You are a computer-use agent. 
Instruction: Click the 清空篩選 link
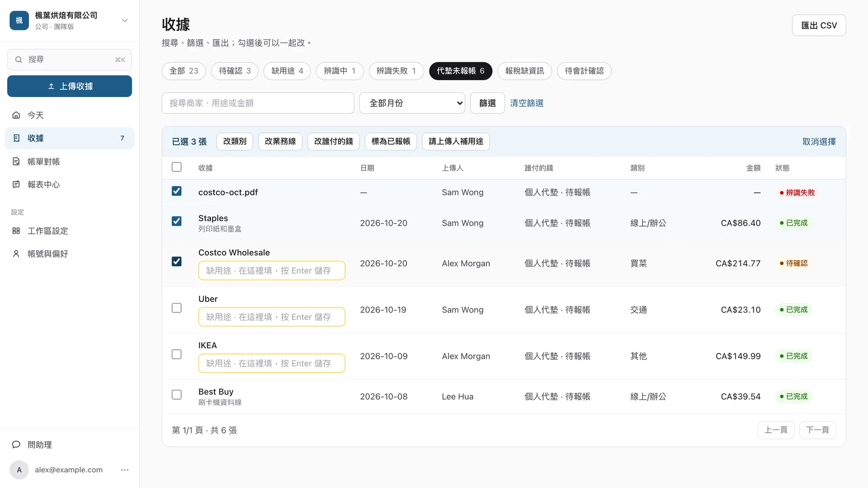[x=527, y=103]
